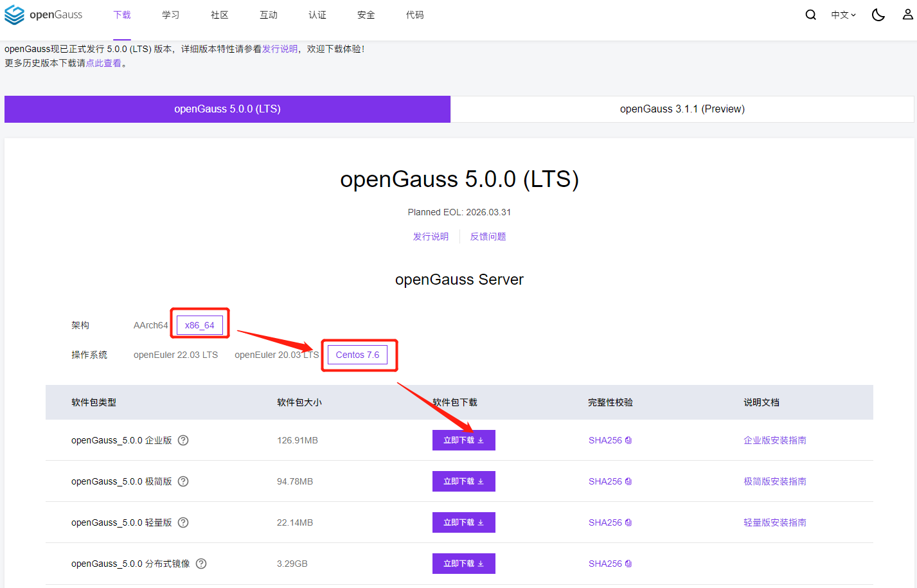The width and height of the screenshot is (917, 588).
Task: Switch to openGauss 3.1.1 (Preview) tab
Action: pyautogui.click(x=682, y=109)
